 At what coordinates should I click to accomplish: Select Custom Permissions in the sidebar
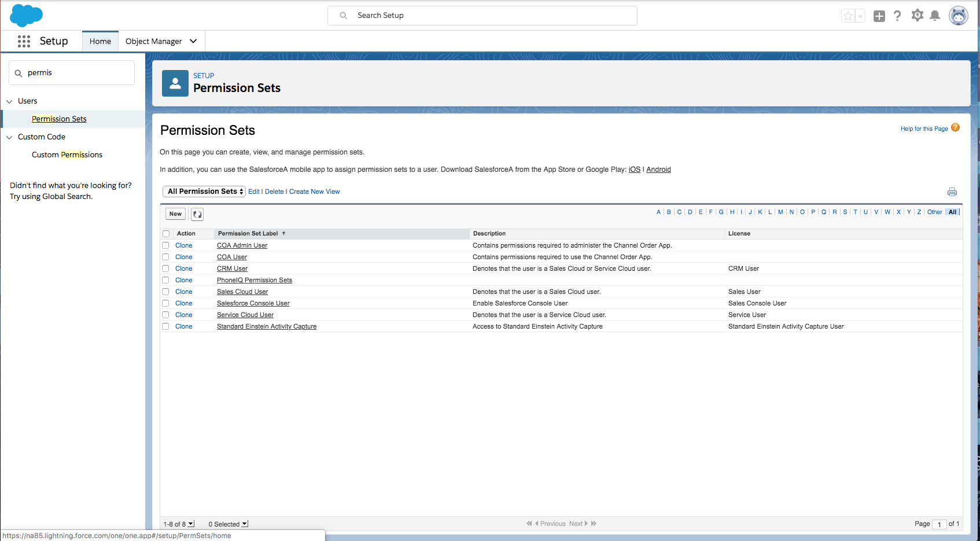[x=67, y=154]
